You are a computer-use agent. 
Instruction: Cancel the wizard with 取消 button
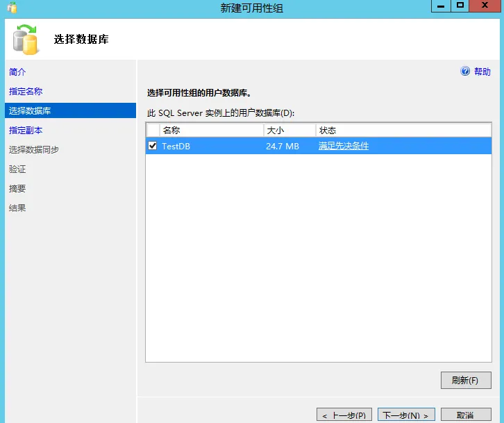[466, 415]
